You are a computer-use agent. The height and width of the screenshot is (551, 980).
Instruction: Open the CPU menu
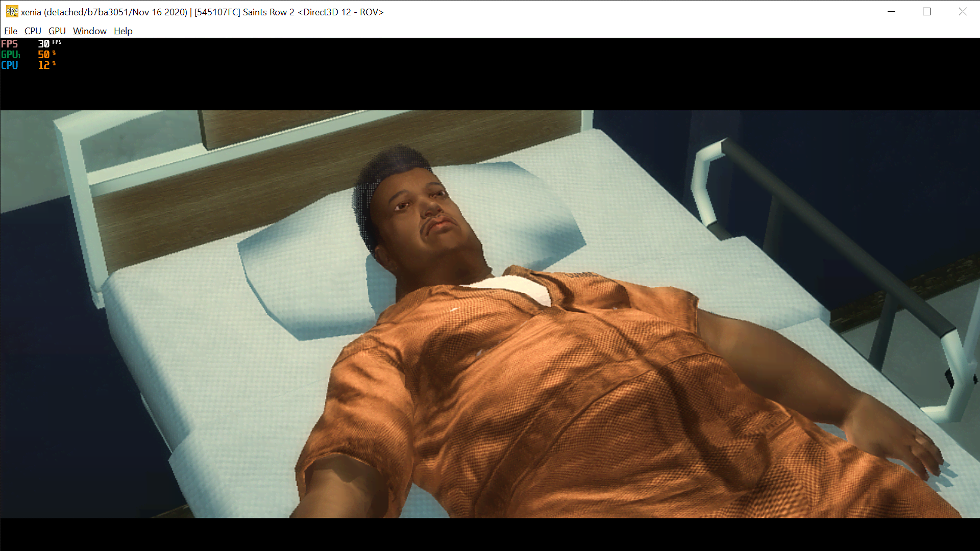[33, 31]
